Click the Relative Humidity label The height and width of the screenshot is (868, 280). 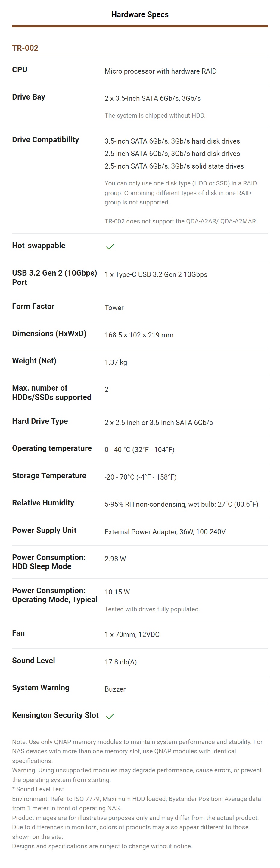point(43,503)
